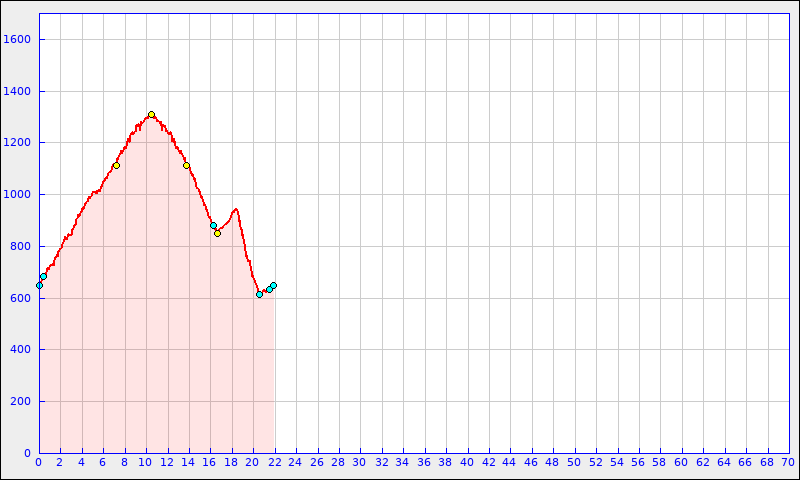Click the 1400 label on the elevation axis
The width and height of the screenshot is (800, 480).
18,92
